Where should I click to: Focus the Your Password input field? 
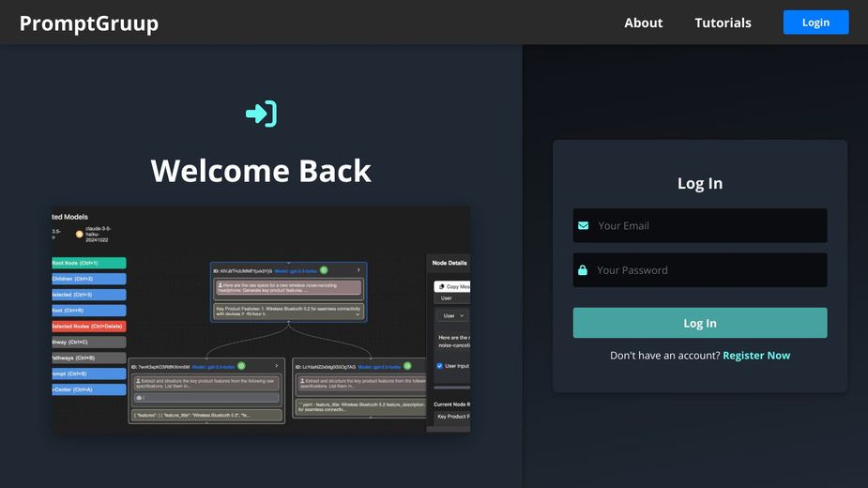coord(708,270)
